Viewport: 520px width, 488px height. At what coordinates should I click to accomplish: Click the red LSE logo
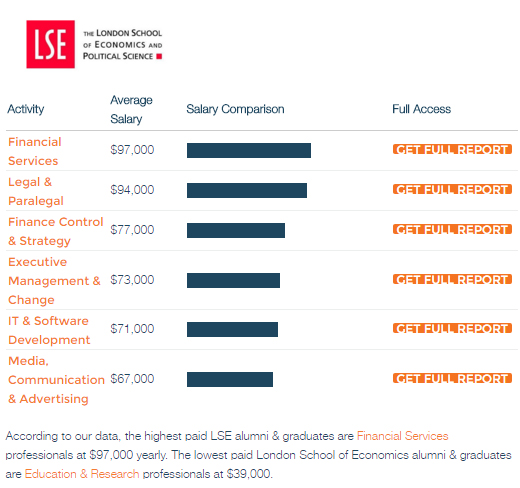coord(50,44)
